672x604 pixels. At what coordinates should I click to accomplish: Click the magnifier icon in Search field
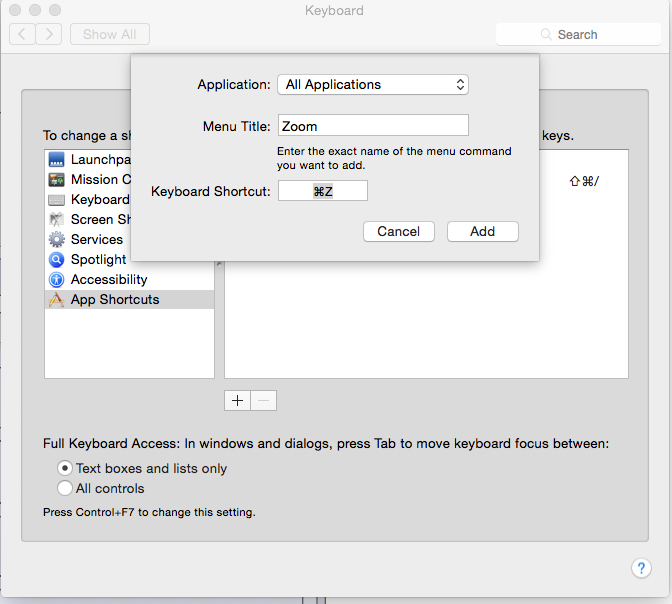pyautogui.click(x=546, y=34)
